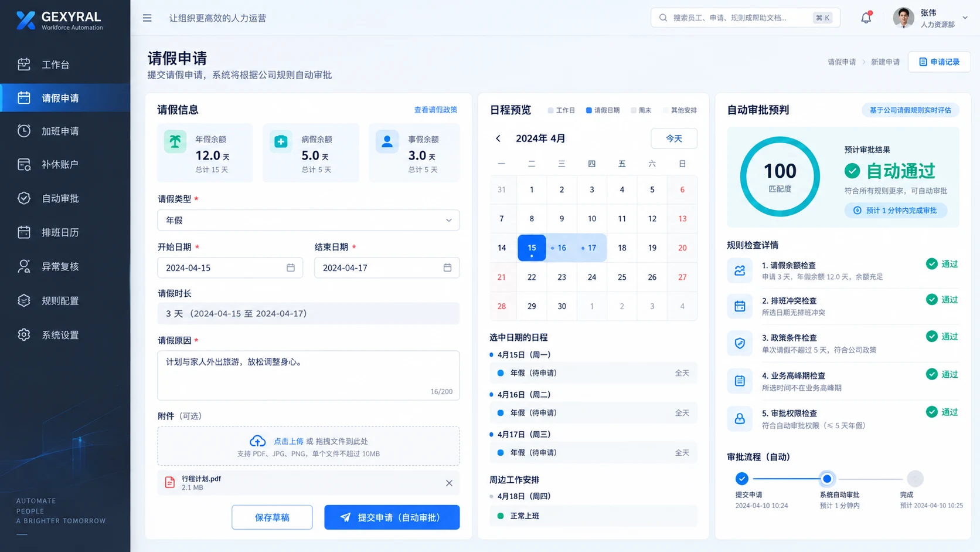This screenshot has width=980, height=552.
Task: Click the 请假余额检查 rule icon
Action: tap(740, 270)
